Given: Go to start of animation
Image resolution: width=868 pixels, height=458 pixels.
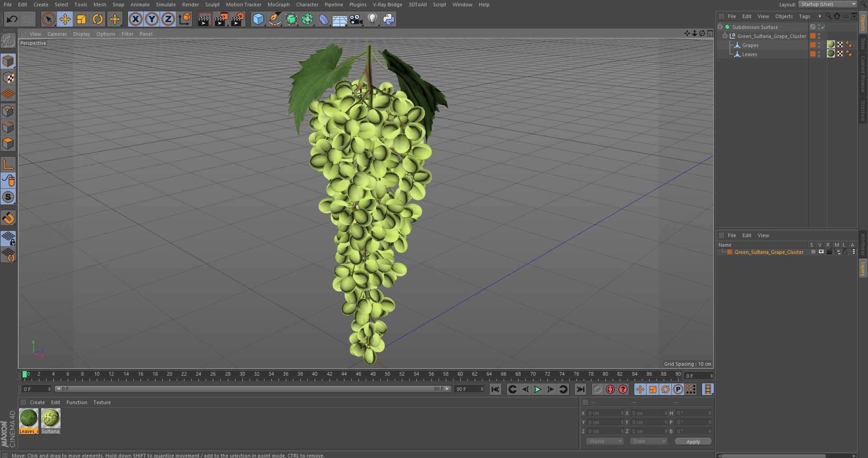Looking at the screenshot, I should 495,389.
